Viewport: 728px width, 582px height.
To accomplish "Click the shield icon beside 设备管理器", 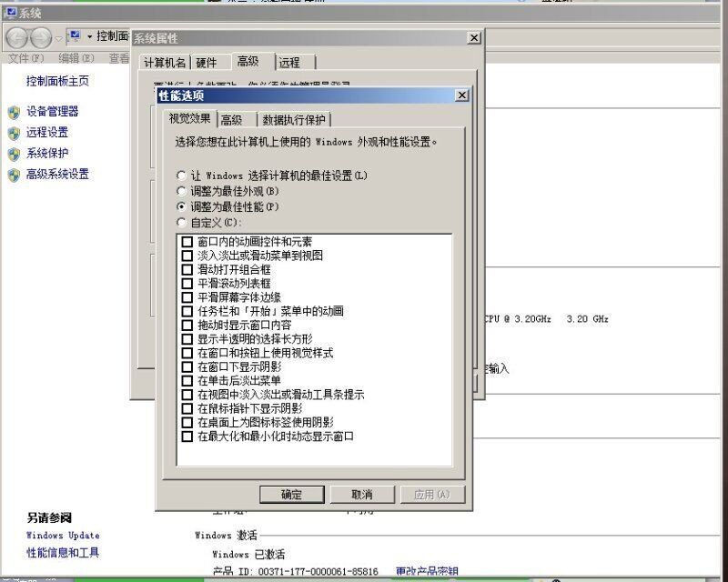I will [14, 112].
